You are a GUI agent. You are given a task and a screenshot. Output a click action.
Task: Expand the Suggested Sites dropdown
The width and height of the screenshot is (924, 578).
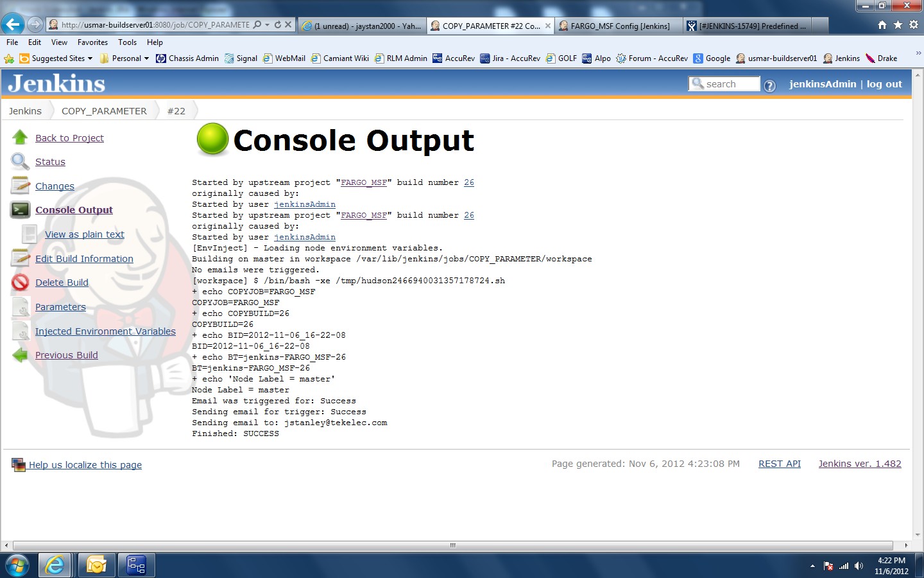tap(90, 58)
